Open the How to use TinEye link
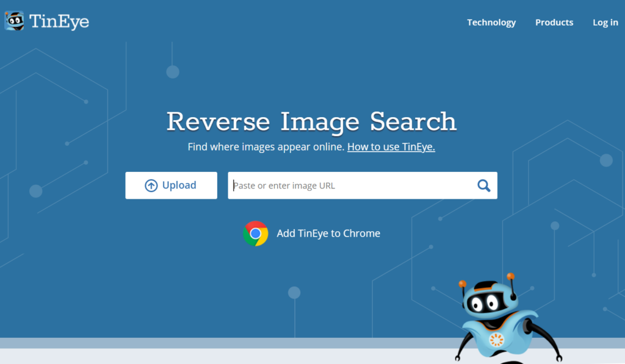Screen dimensions: 625x364 391,147
